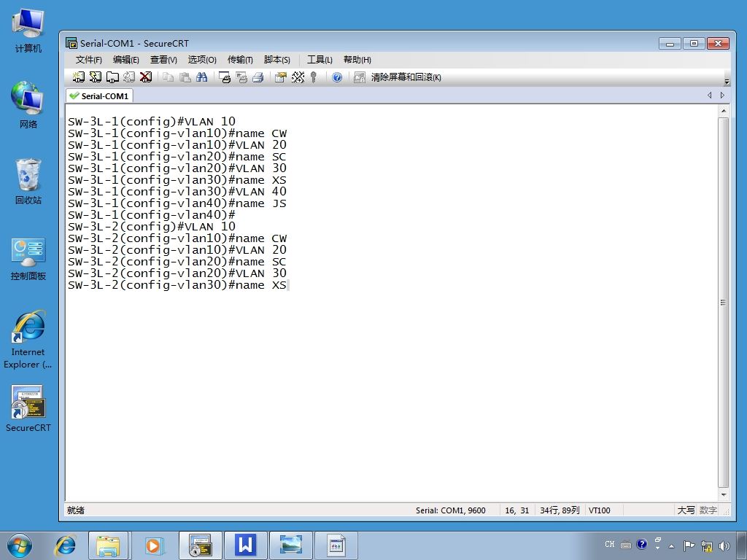Click 清除屏幕和回滚(K) button
This screenshot has width=747, height=560.
tap(406, 77)
